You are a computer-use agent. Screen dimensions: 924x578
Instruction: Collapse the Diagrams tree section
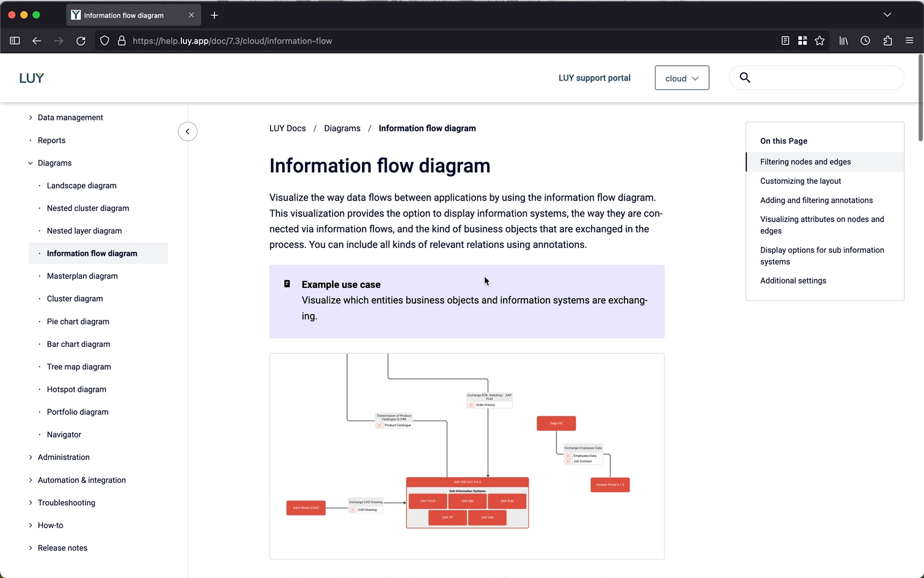click(31, 163)
